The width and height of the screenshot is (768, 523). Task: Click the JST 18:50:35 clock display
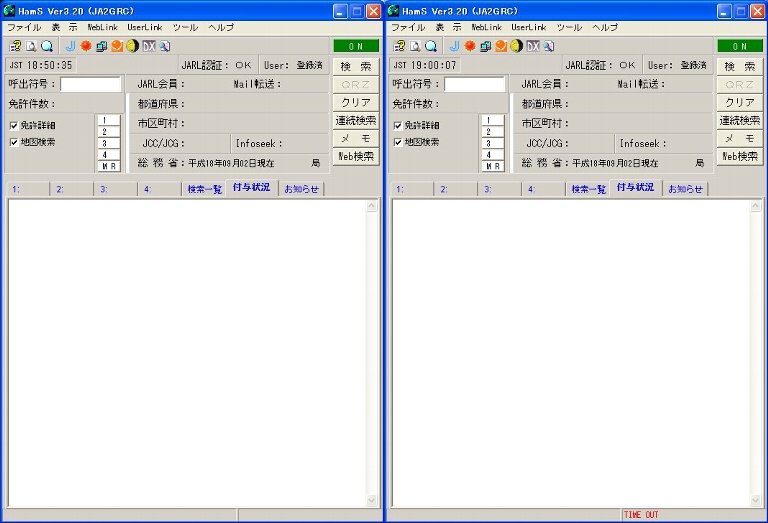point(41,65)
